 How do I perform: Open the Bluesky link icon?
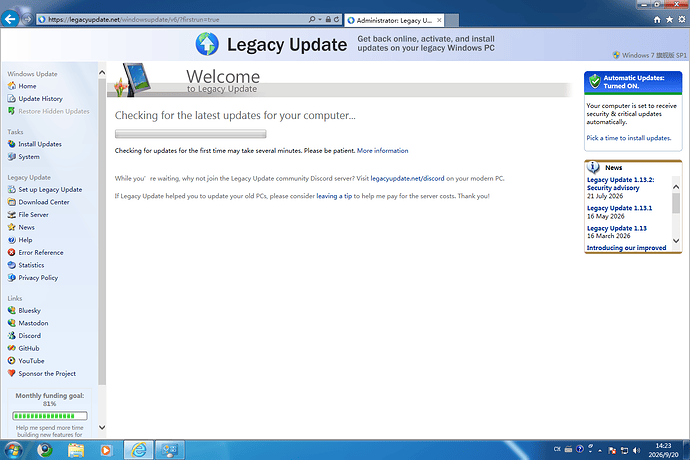(12, 310)
